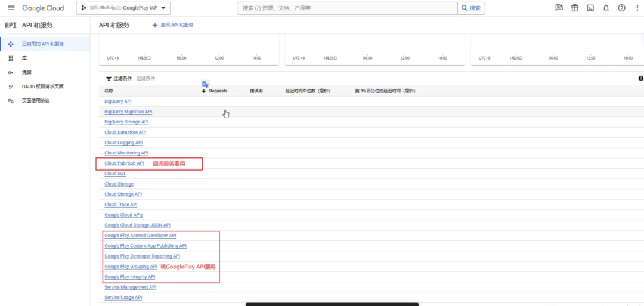Open the GooglePlay-IAP project selector dropdown
This screenshot has width=644, height=306.
click(123, 8)
